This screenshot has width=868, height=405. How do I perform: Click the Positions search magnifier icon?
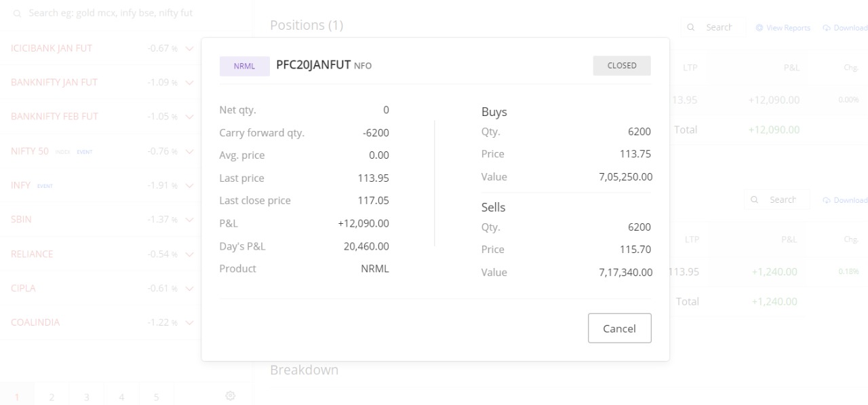(x=691, y=28)
